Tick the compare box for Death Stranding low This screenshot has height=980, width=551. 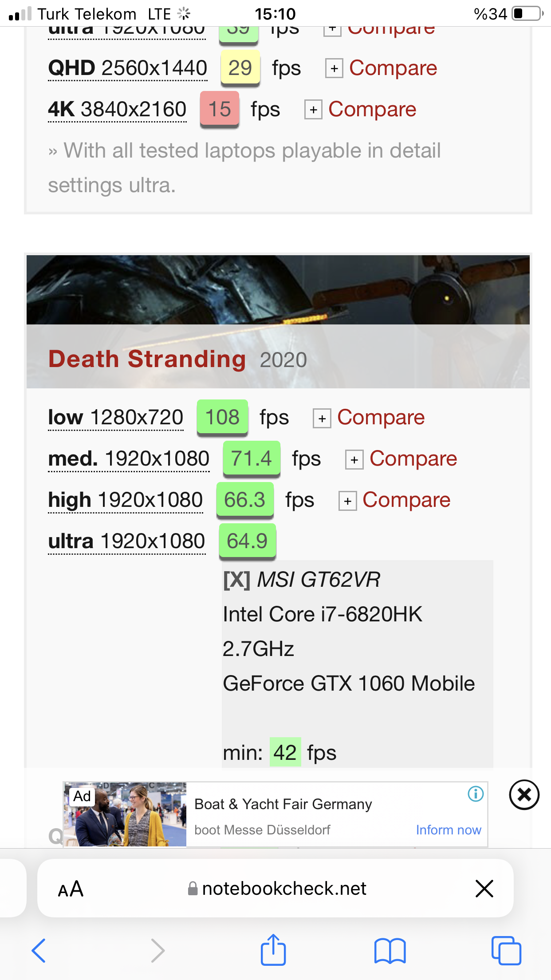(x=322, y=418)
